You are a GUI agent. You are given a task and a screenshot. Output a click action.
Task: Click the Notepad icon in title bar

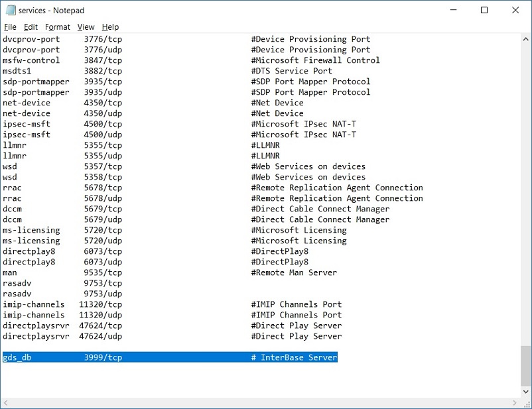pyautogui.click(x=9, y=11)
